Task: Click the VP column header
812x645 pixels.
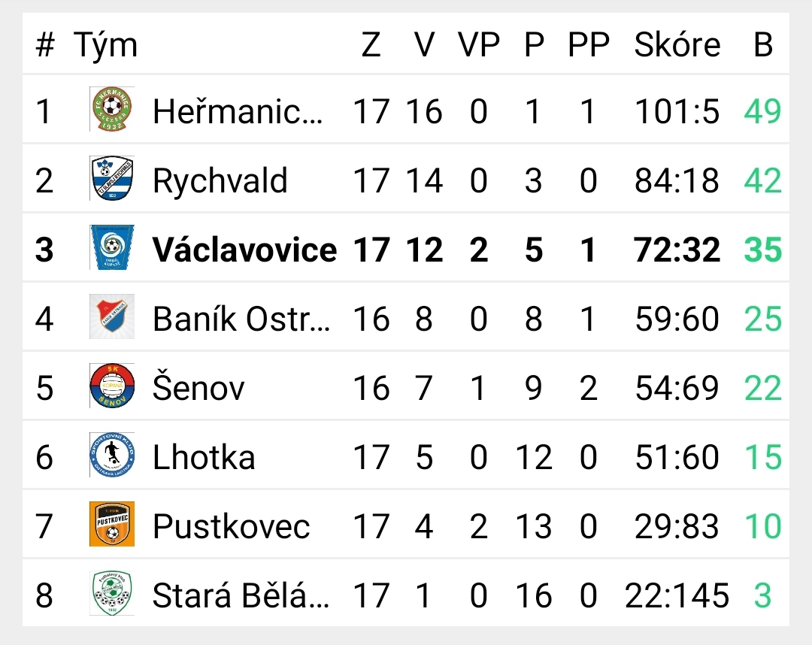Action: point(478,44)
